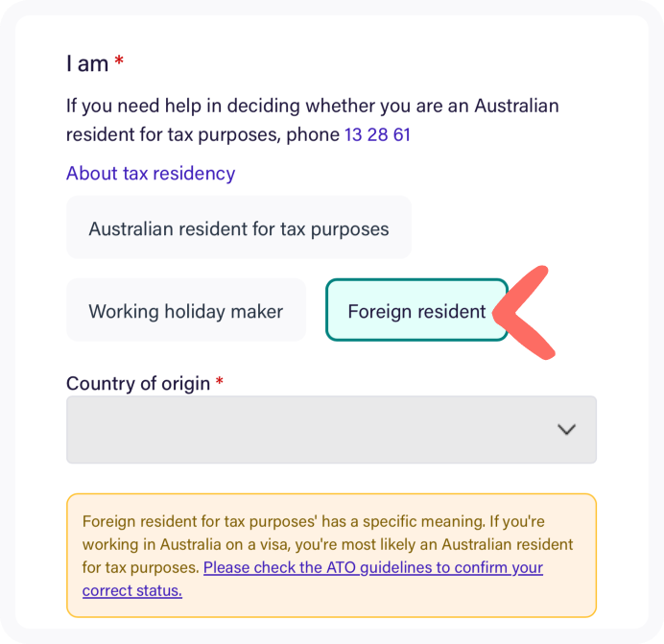Click the "I am" field label
Screen dimensions: 664x644
[87, 64]
